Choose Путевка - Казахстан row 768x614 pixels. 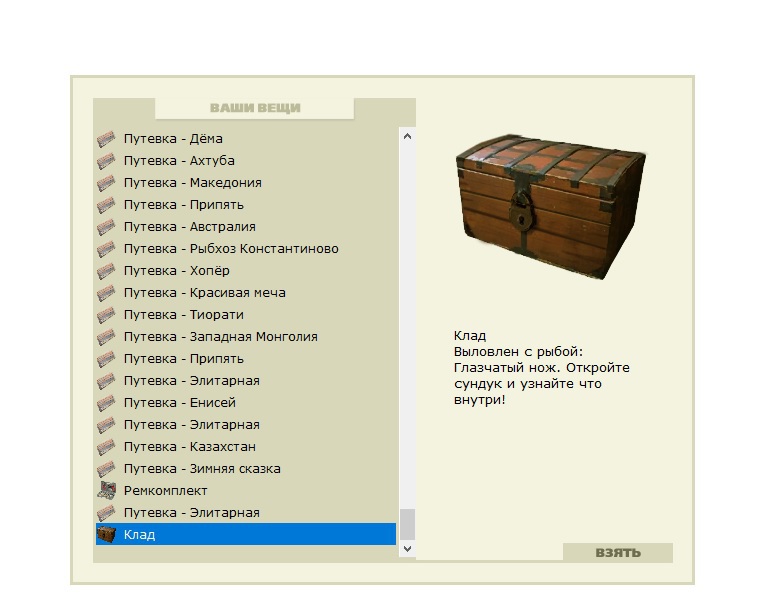click(246, 447)
